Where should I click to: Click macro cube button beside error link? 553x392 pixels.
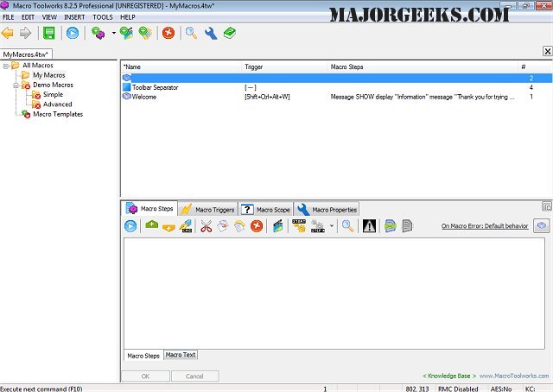point(542,226)
